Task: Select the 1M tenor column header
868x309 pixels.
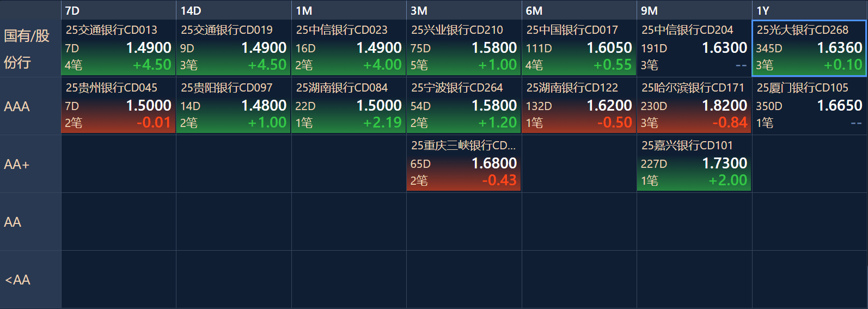Action: click(x=349, y=10)
